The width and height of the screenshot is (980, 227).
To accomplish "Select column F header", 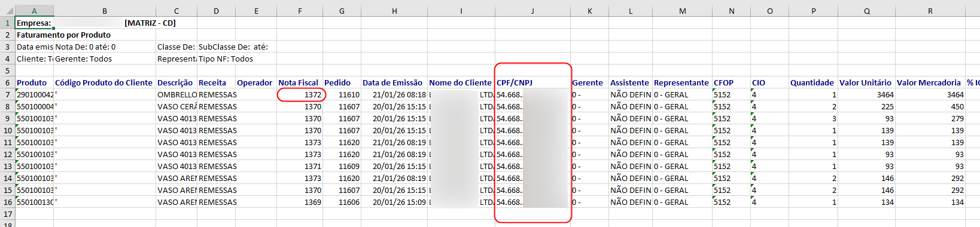I will (x=300, y=11).
